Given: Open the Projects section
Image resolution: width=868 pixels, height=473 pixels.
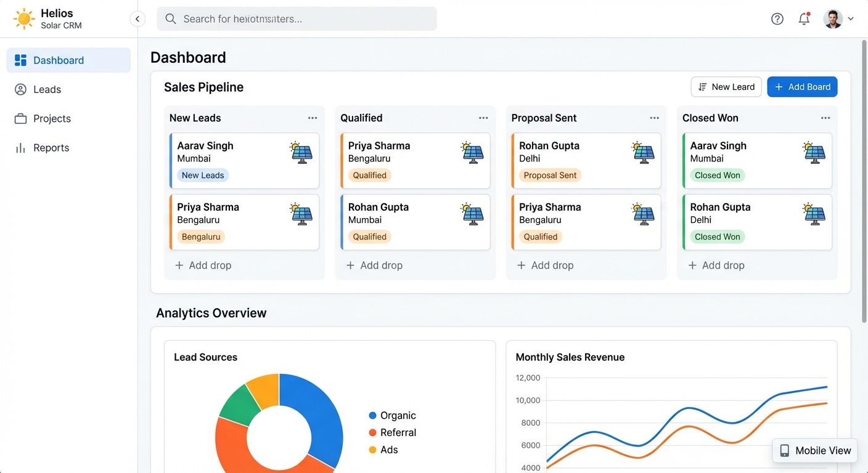Looking at the screenshot, I should click(x=21, y=118).
